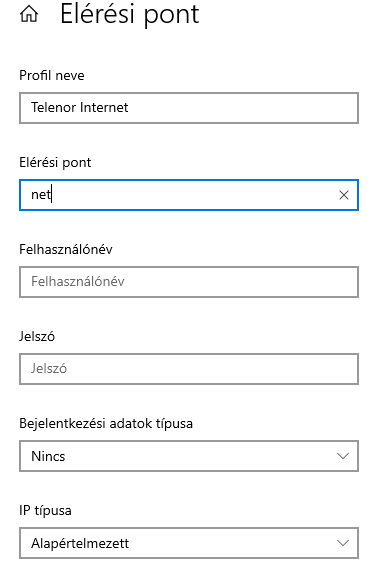
Task: Place cursor in Telenor Internet text
Action: point(79,107)
